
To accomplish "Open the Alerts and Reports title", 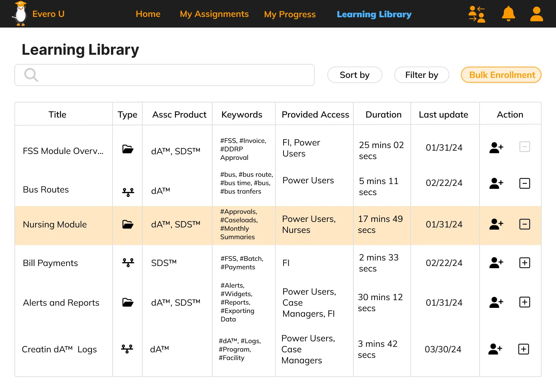I will (x=61, y=303).
